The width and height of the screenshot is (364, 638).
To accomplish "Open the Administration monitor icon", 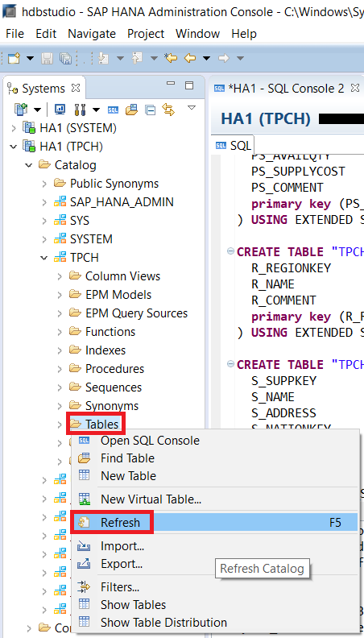I will tap(60, 110).
